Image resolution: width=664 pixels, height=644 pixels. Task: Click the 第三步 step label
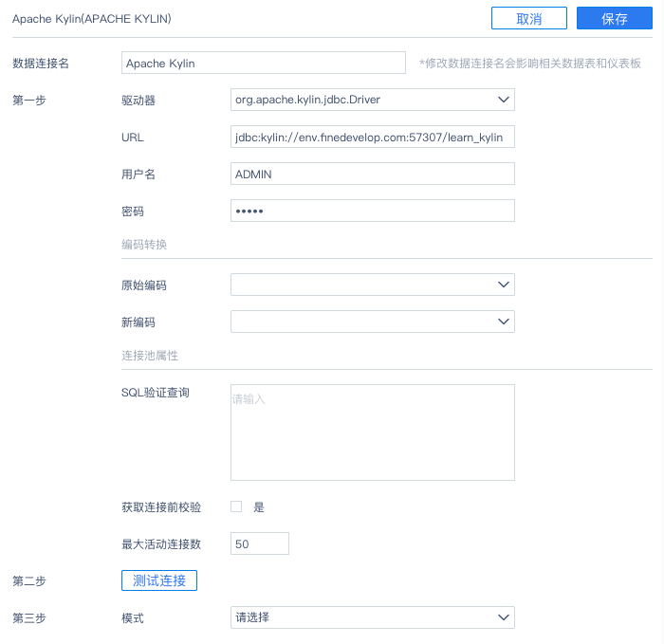pos(29,618)
